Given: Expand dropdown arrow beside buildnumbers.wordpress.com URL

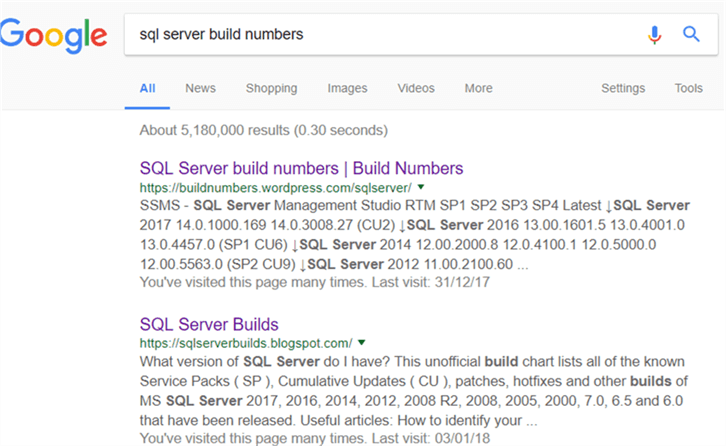Looking at the screenshot, I should coord(420,187).
